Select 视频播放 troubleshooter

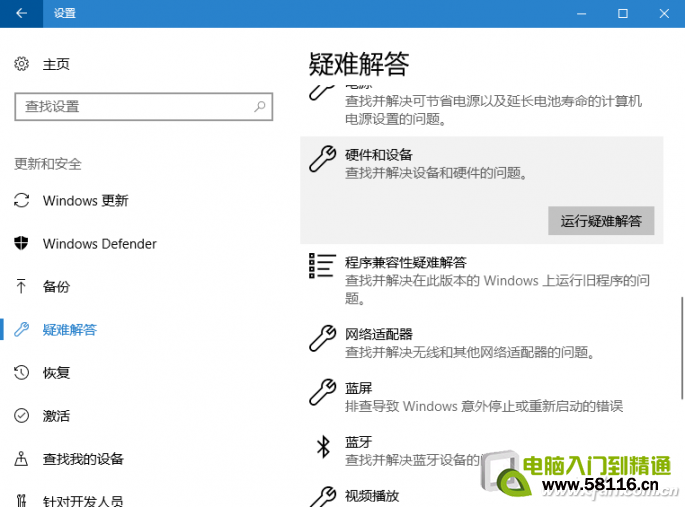click(372, 496)
